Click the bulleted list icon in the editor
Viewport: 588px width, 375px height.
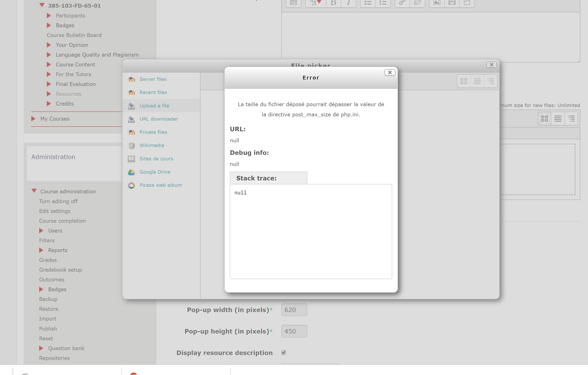pos(368,3)
